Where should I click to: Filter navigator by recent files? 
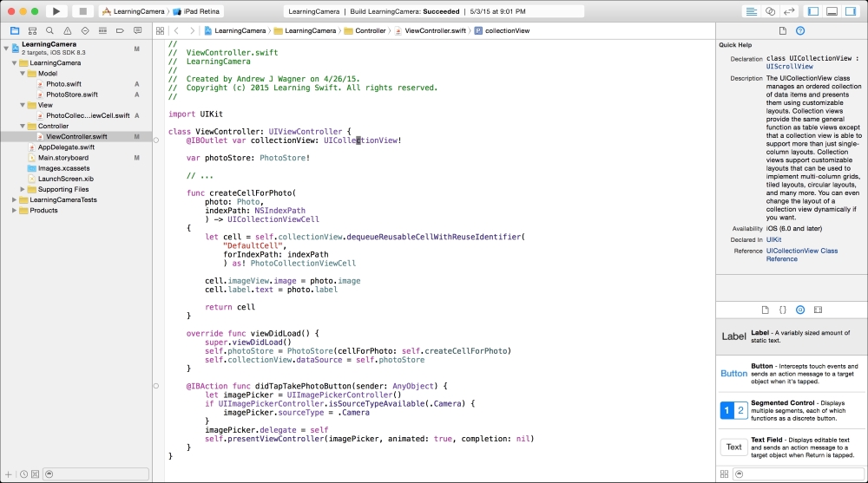coord(23,474)
